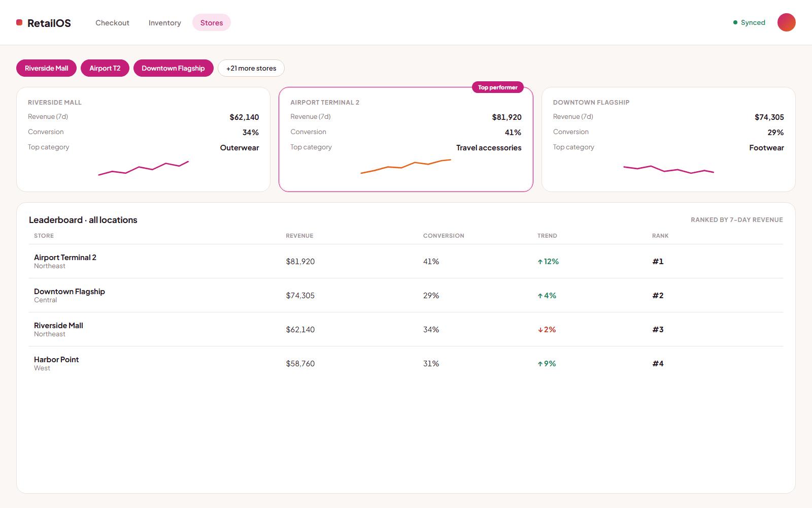
Task: Select the $58,760 revenue cell
Action: pos(300,364)
